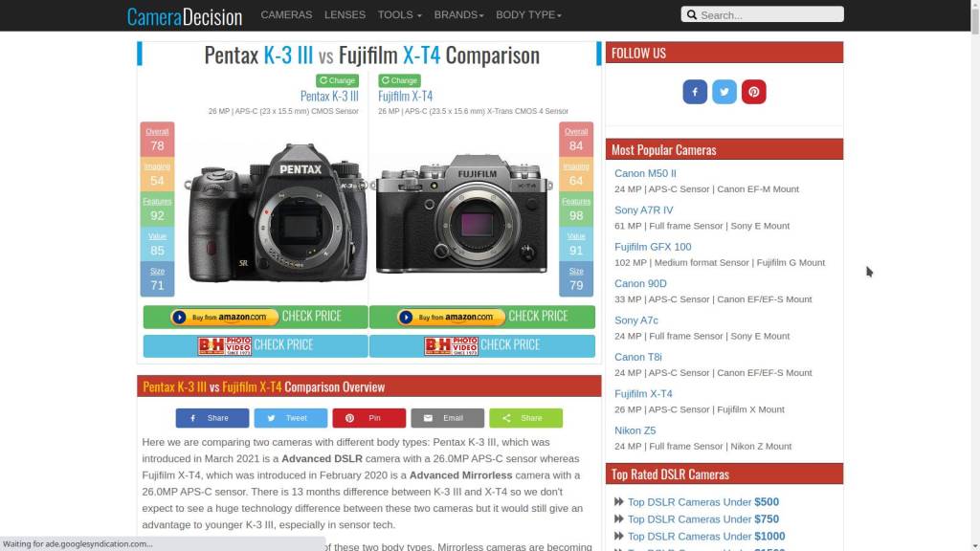Open Fujifilm X-T4 link in popular cameras
This screenshot has height=551, width=980.
click(x=643, y=394)
